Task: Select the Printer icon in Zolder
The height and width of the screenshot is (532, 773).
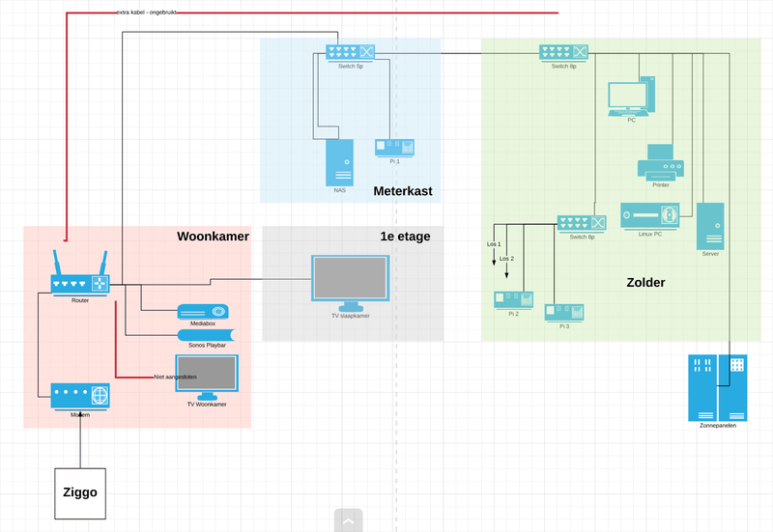Action: [661, 162]
